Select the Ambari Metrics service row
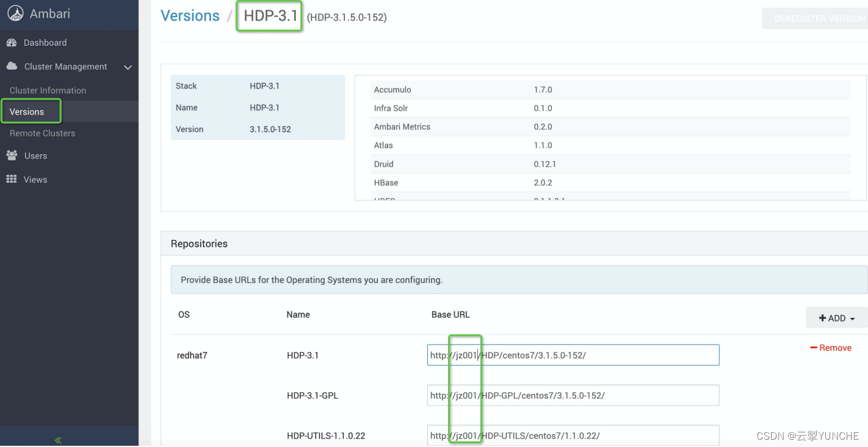 tap(611, 127)
